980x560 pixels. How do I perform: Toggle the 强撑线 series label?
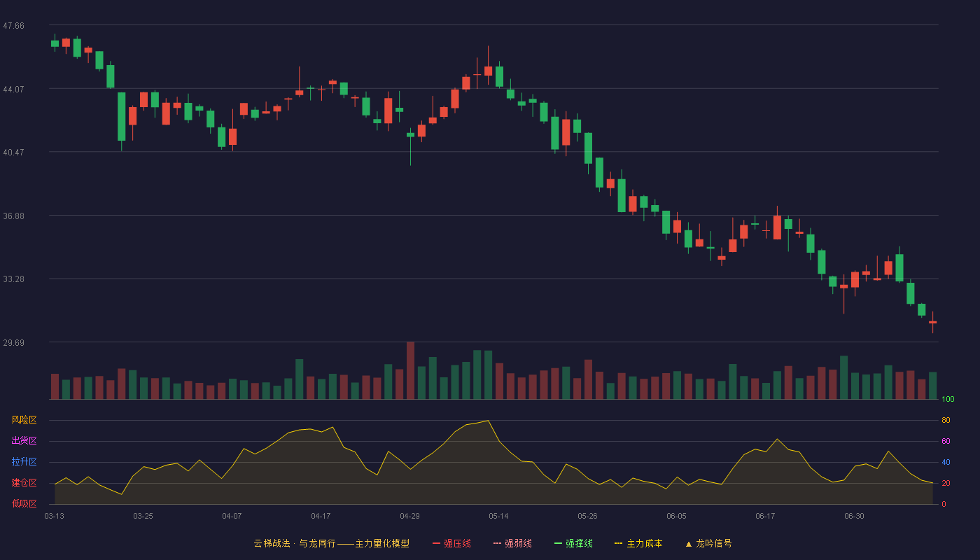(579, 543)
